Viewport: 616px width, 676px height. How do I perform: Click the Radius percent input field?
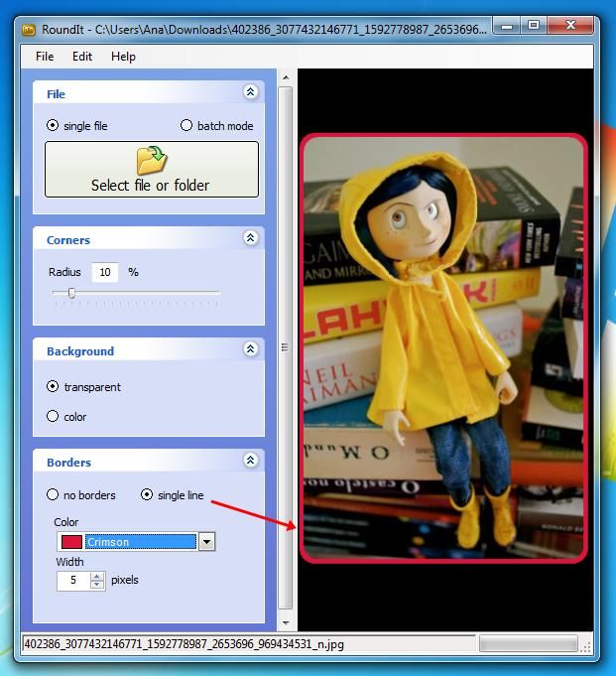pos(105,272)
